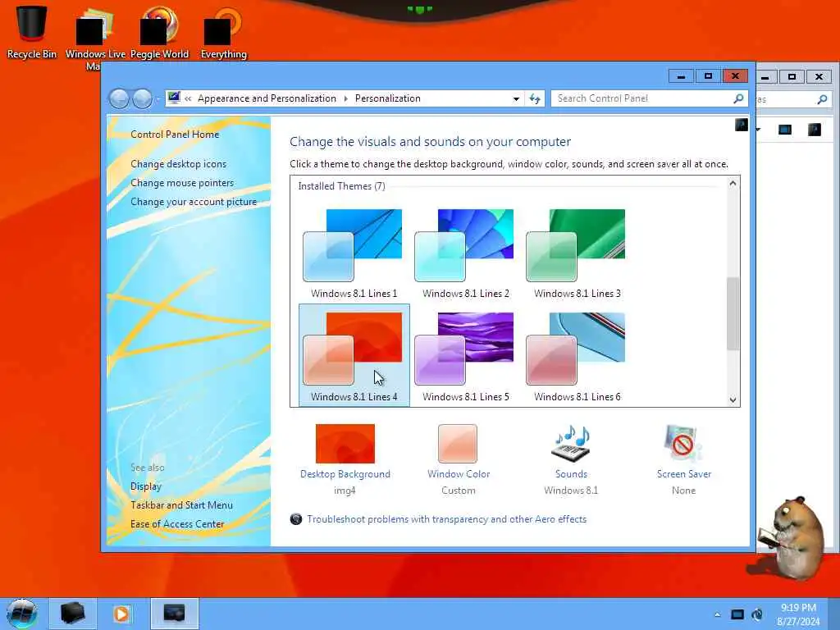
Task: Expand the breadcrumb chevron before Appearance
Action: click(188, 98)
